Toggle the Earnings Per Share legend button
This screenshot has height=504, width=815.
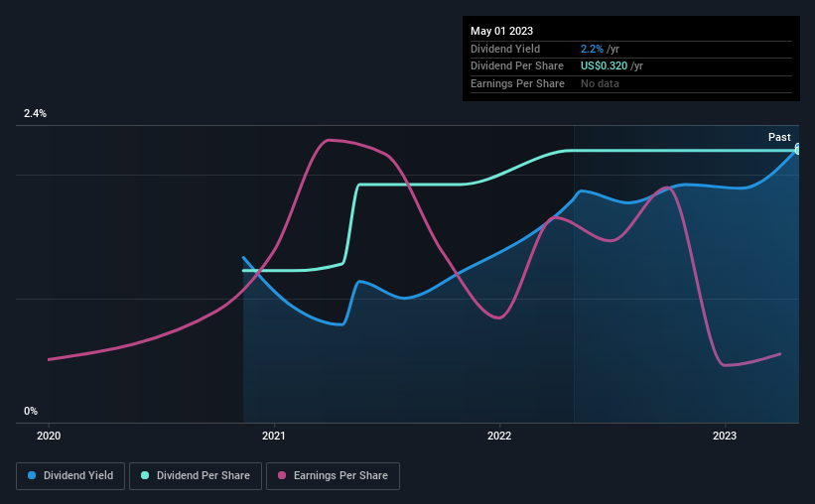(x=333, y=475)
